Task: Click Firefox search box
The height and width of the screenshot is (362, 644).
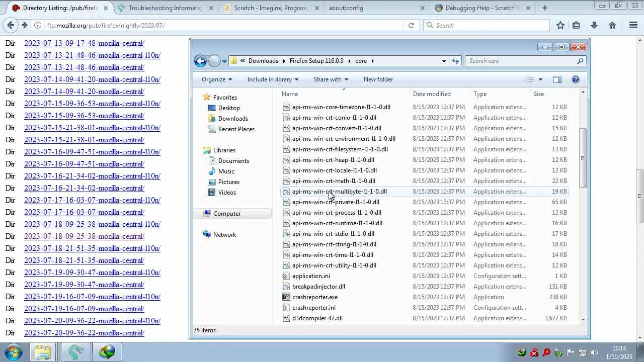Action: (x=486, y=25)
